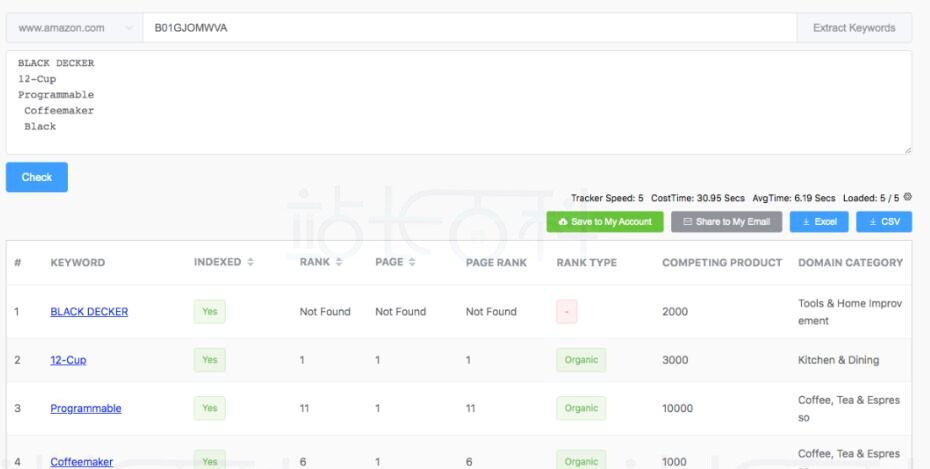
Task: Click competing product value 2000
Action: pyautogui.click(x=675, y=312)
